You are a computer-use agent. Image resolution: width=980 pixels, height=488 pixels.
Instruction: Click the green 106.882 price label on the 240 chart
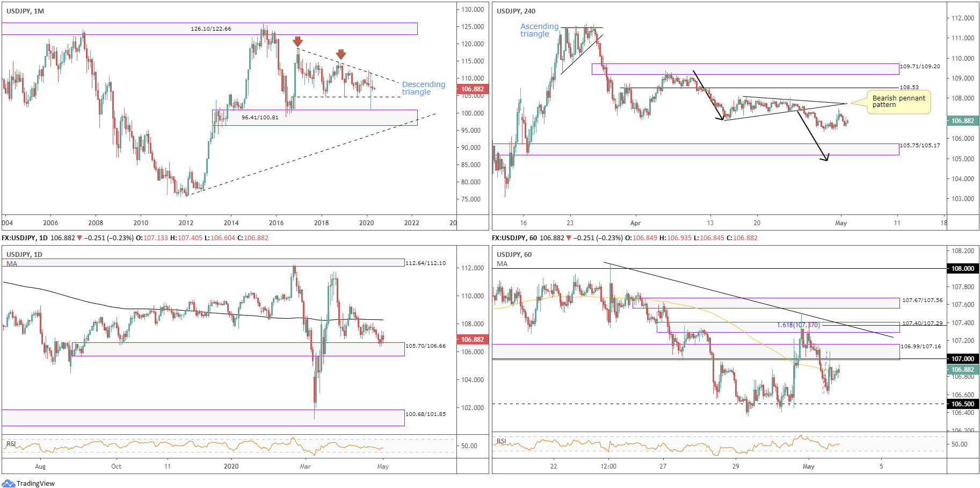click(963, 120)
